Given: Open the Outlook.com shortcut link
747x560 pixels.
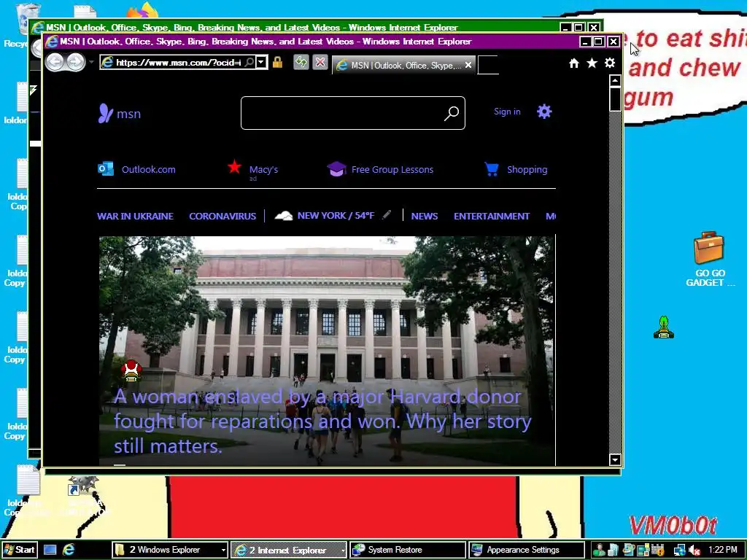Looking at the screenshot, I should (x=148, y=169).
